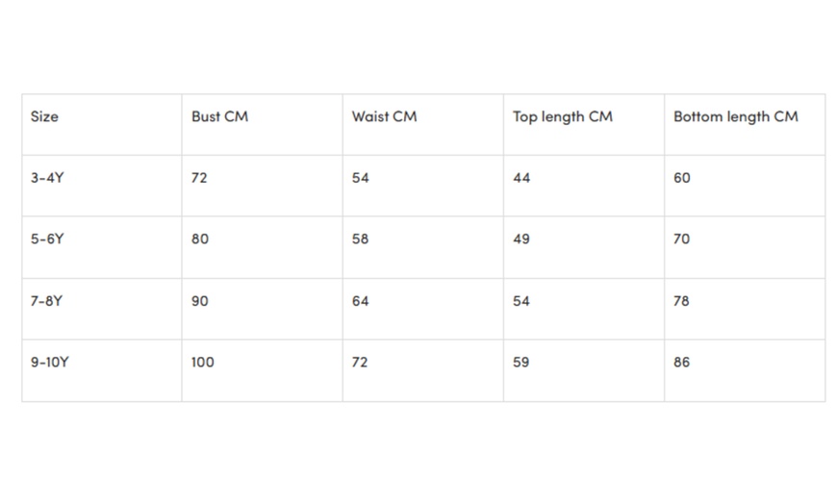Viewport: 837px width, 504px height.
Task: Select the 7-8Y size row label
Action: (47, 301)
